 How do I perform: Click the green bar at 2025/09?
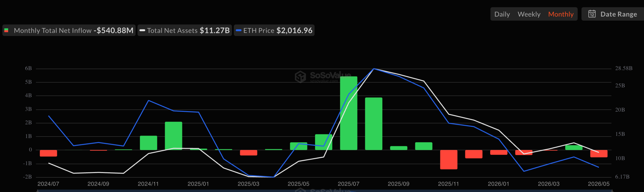[399, 148]
